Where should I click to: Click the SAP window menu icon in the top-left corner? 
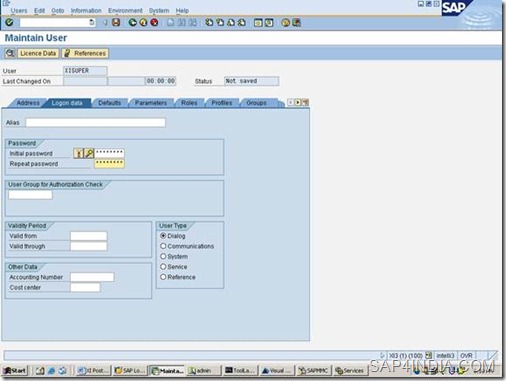pyautogui.click(x=6, y=3)
